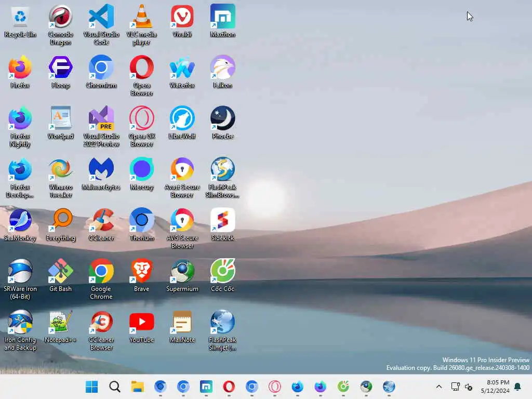Select the CCleaner desktop shortcut
Image resolution: width=532 pixels, height=399 pixels.
(x=101, y=225)
